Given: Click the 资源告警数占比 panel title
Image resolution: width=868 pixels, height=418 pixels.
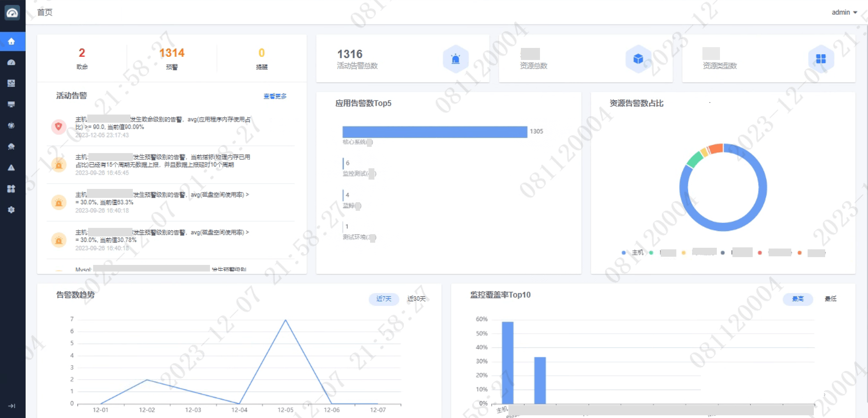Looking at the screenshot, I should (636, 103).
